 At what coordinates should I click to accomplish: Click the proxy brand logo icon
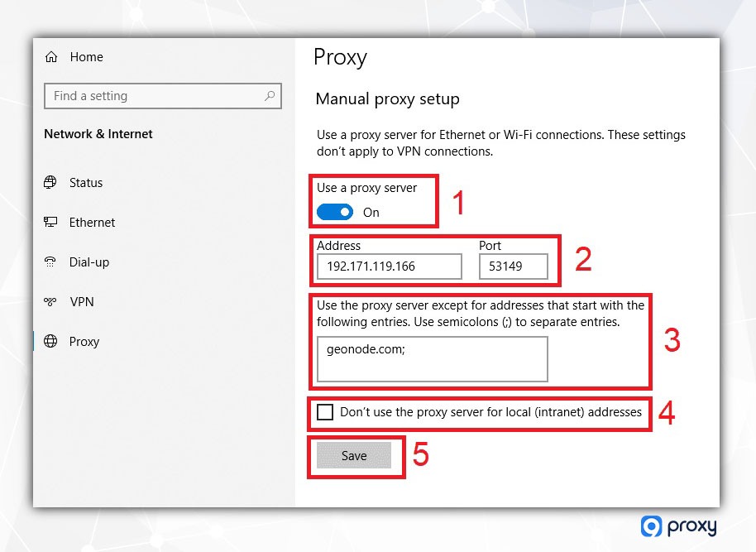point(651,526)
